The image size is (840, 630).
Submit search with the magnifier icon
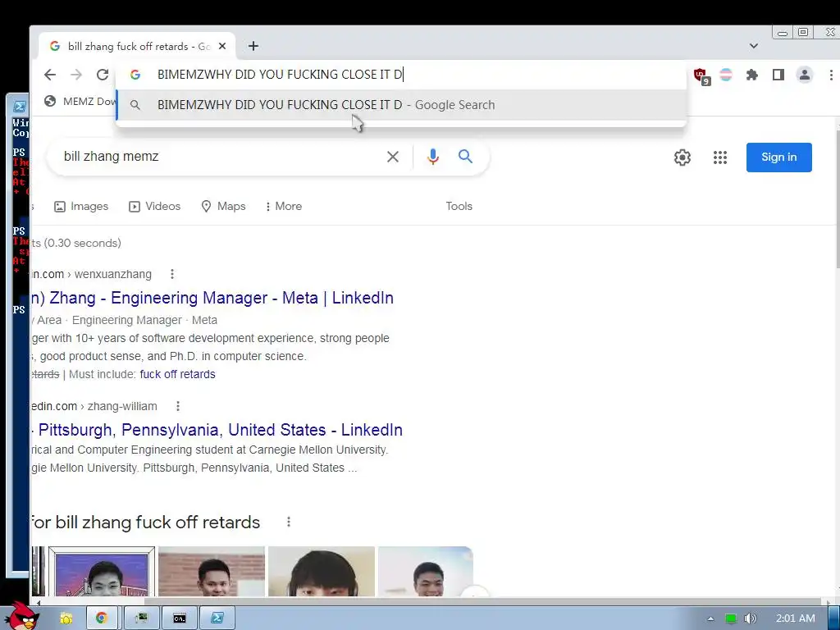(x=465, y=157)
